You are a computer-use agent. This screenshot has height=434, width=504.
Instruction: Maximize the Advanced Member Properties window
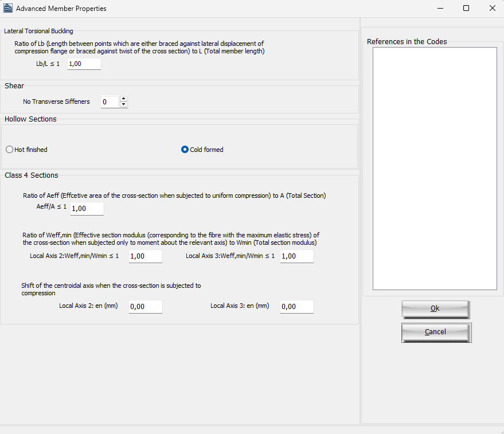tap(466, 9)
